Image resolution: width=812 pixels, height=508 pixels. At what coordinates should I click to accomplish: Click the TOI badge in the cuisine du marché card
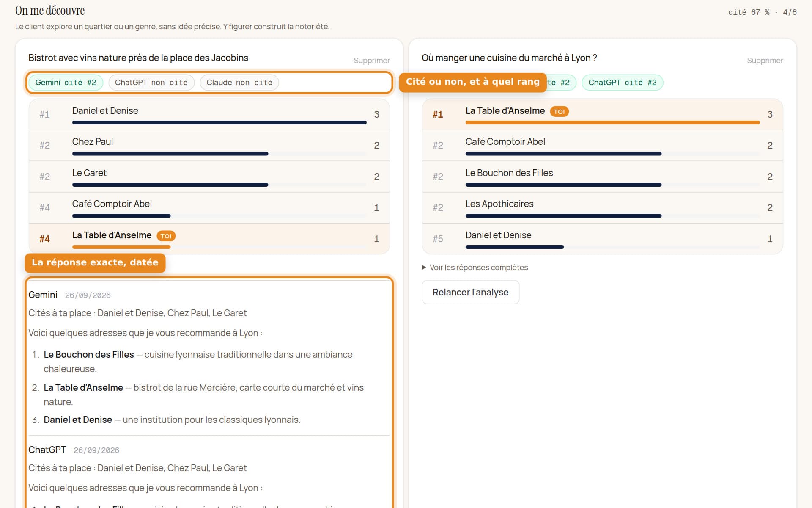point(559,111)
